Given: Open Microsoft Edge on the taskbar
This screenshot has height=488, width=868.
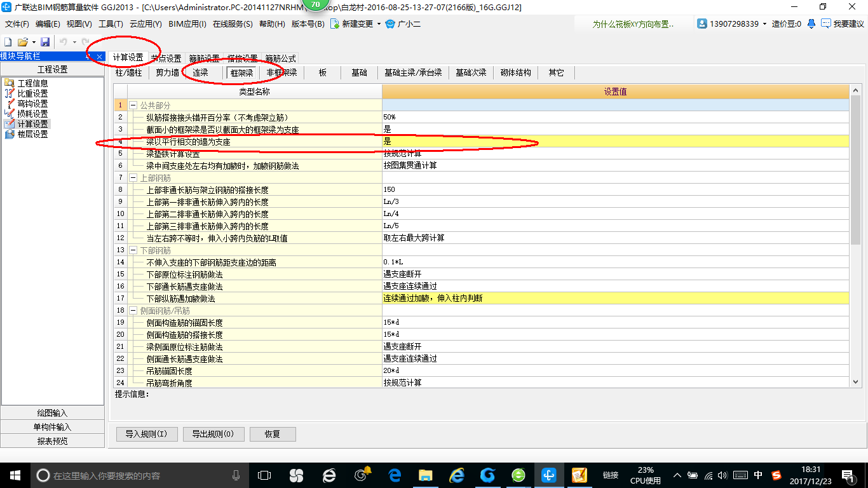Looking at the screenshot, I should 395,475.
